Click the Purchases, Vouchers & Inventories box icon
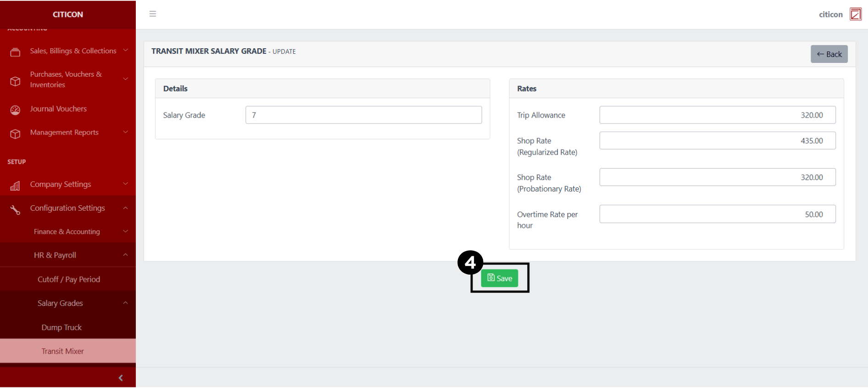 [15, 81]
